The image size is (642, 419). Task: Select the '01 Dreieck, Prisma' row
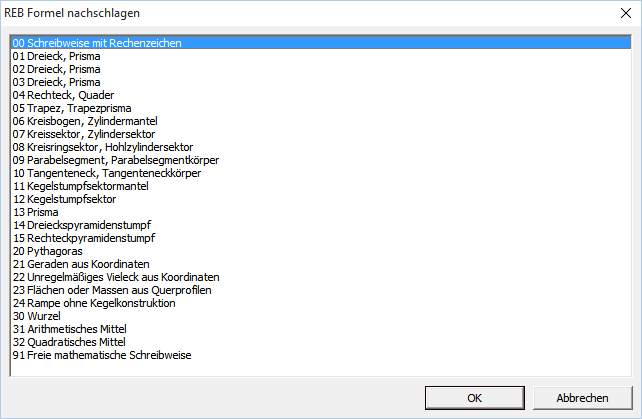click(321, 56)
